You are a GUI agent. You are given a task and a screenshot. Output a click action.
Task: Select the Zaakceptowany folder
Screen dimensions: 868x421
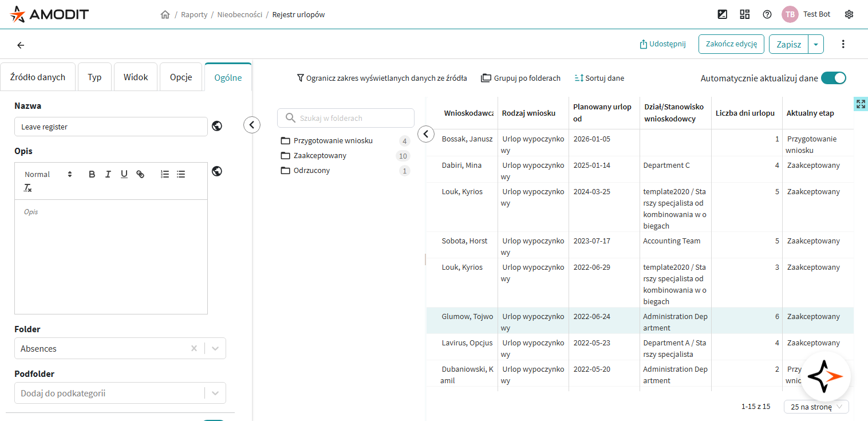tap(319, 156)
